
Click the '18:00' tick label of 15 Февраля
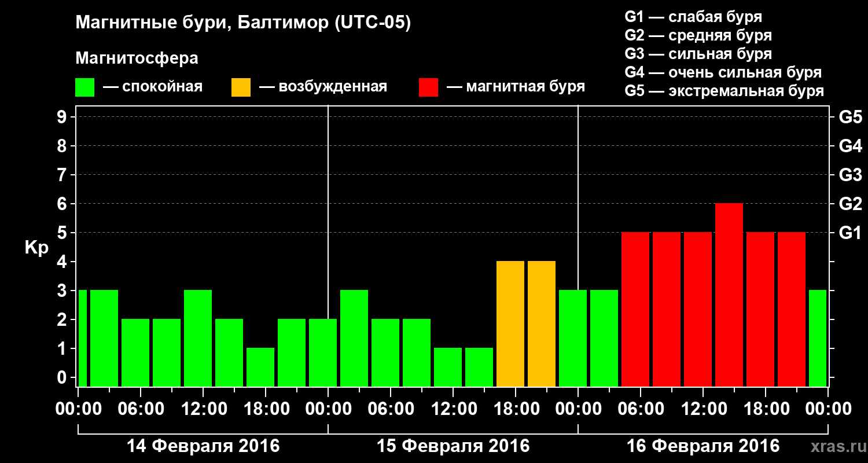[516, 409]
